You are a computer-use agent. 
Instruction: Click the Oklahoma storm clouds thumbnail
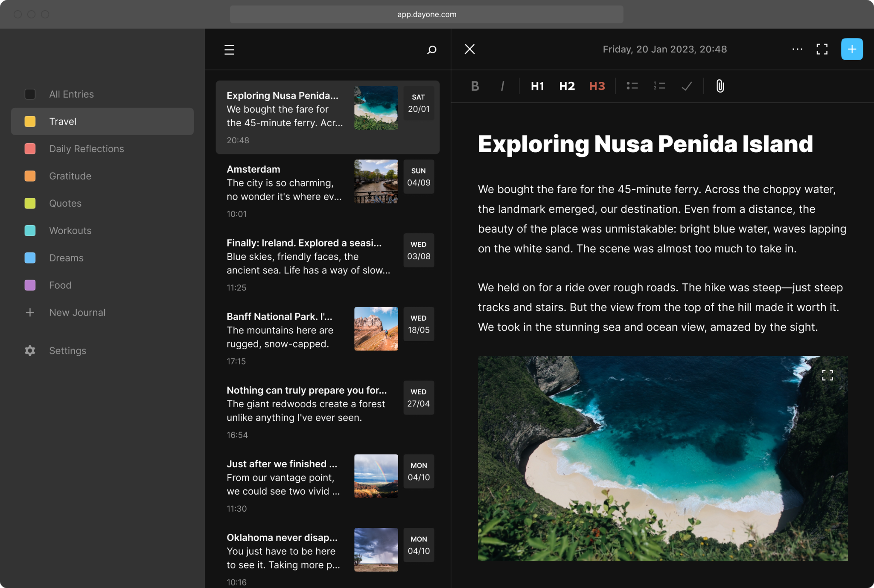(x=376, y=550)
